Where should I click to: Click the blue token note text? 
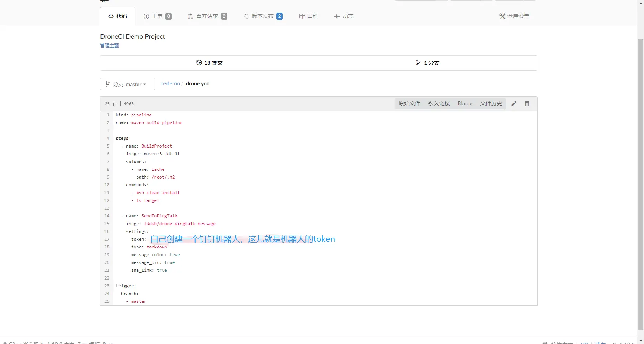pyautogui.click(x=243, y=239)
